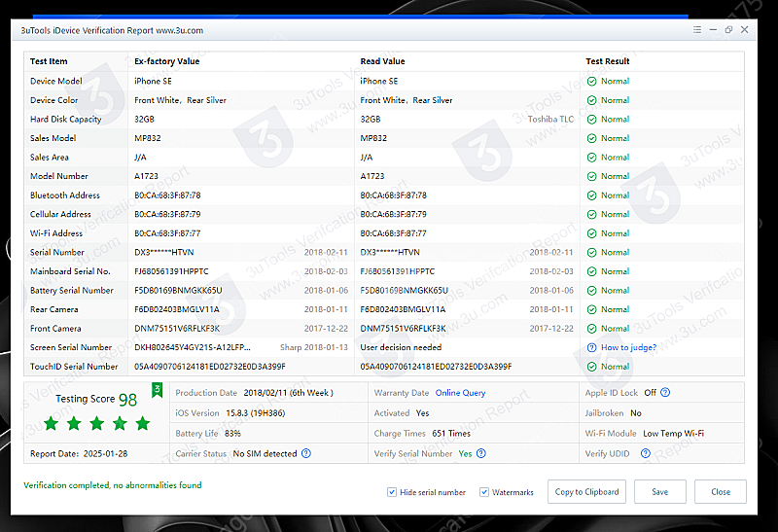The width and height of the screenshot is (778, 532).
Task: Click the Mainboard Serial No. Normal check icon
Action: pos(591,271)
